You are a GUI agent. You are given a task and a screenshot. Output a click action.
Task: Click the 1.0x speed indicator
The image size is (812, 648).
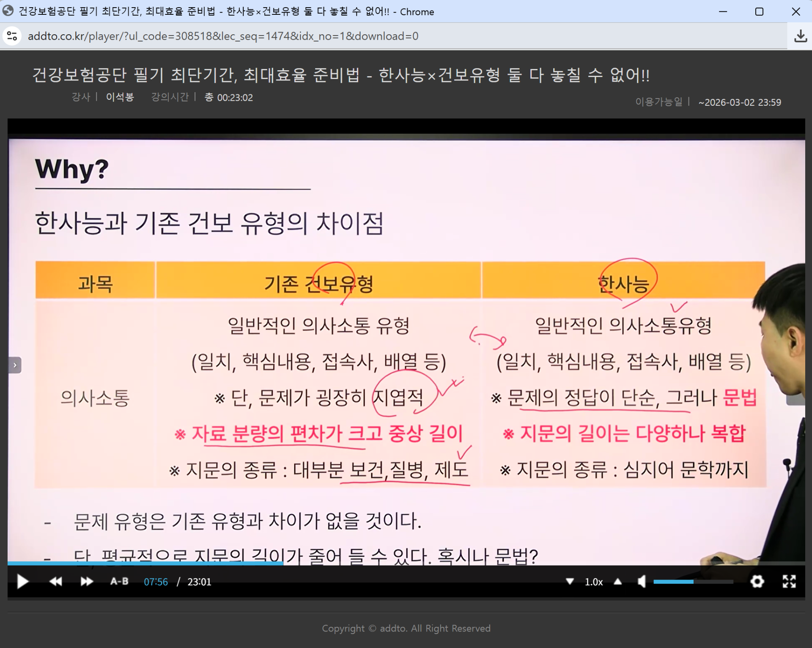594,582
